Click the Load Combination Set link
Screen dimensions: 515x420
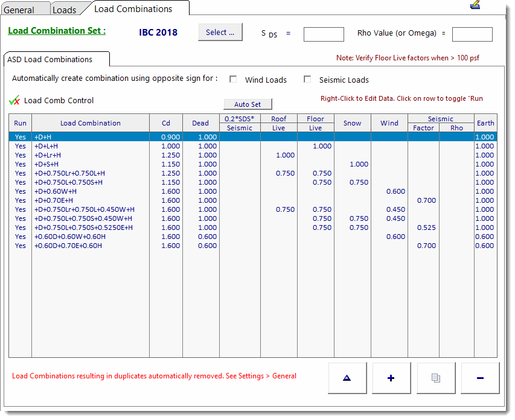(x=57, y=31)
